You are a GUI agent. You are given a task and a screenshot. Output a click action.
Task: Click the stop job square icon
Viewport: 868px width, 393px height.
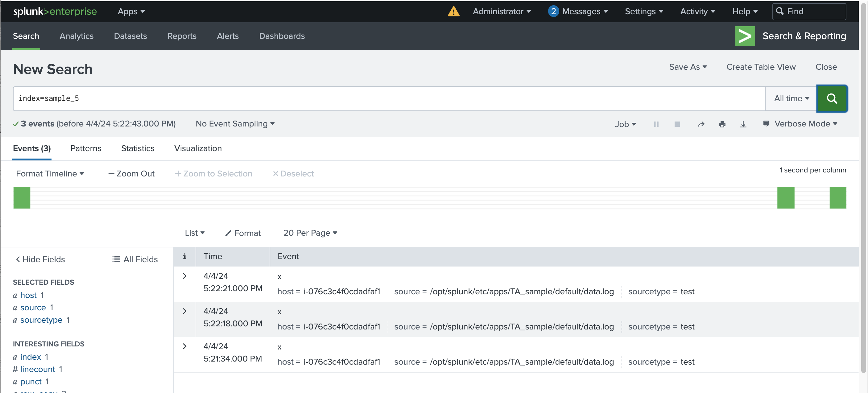coord(677,124)
